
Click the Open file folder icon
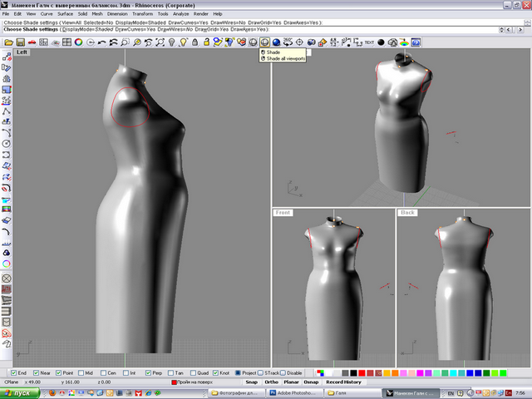pyautogui.click(x=9, y=42)
